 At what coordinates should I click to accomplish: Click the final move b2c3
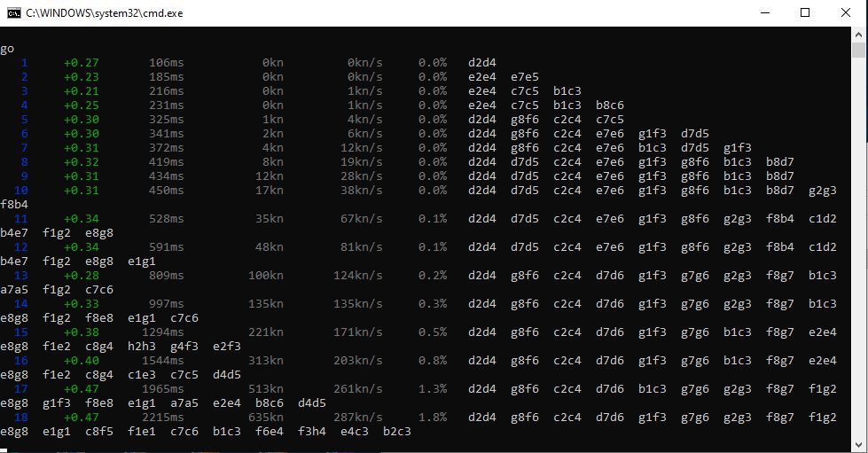(x=397, y=432)
